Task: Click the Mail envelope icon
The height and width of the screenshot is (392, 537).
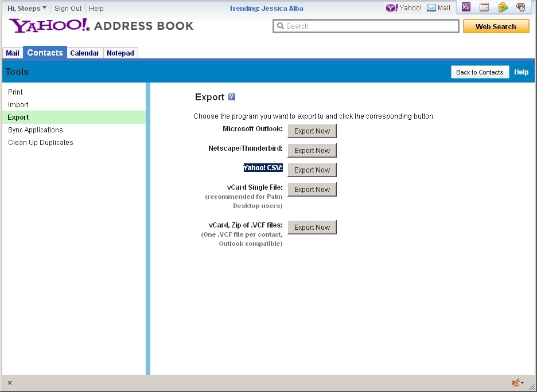Action: pyautogui.click(x=431, y=8)
